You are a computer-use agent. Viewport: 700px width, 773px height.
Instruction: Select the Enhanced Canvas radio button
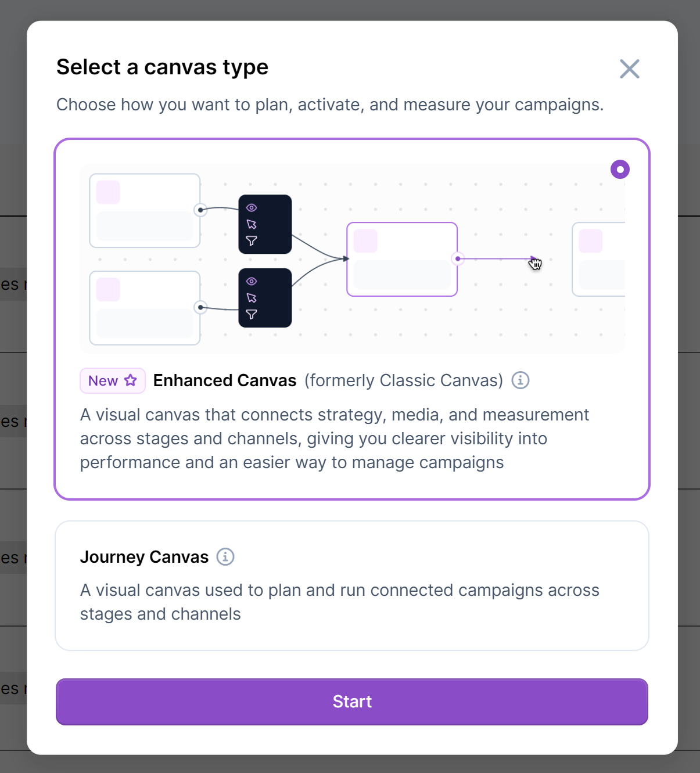click(620, 170)
